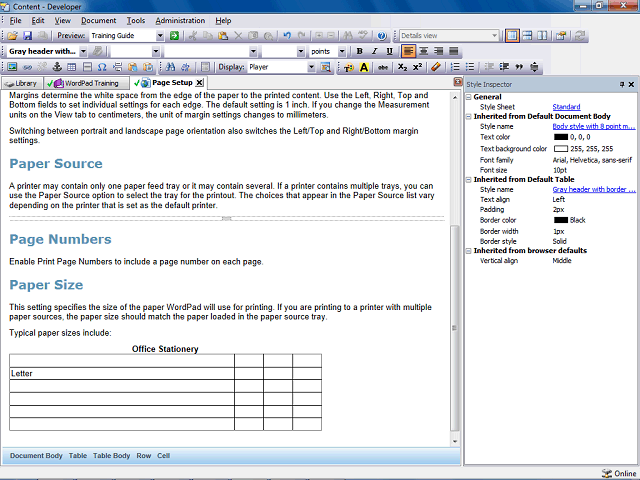Increase indent of the paragraph
640x480 pixels.
point(504,67)
